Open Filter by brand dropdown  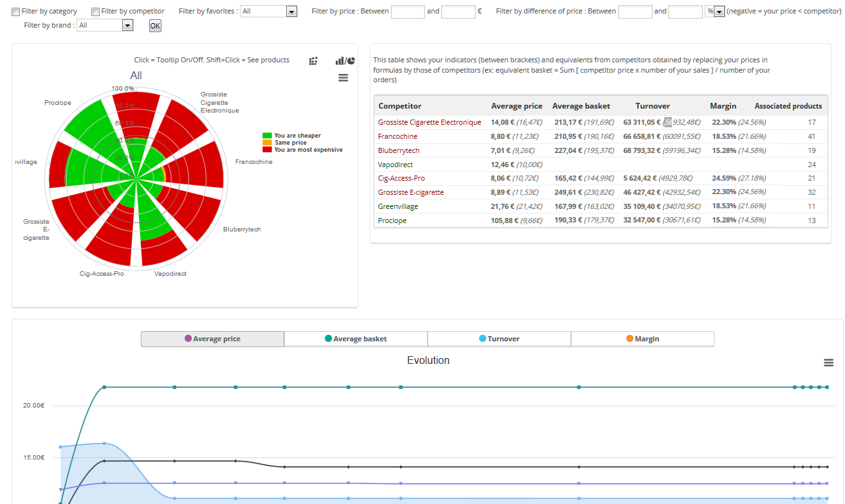point(104,25)
